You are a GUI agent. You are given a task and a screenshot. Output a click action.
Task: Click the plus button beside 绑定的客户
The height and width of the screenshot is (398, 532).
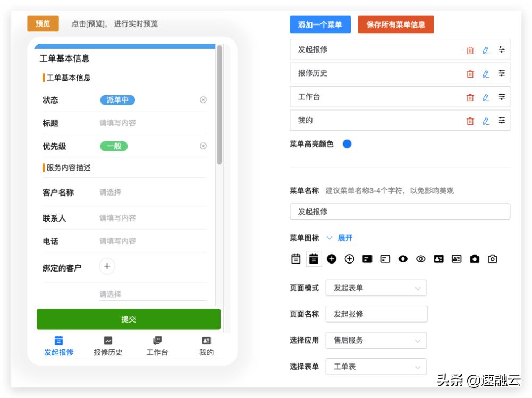click(x=107, y=266)
